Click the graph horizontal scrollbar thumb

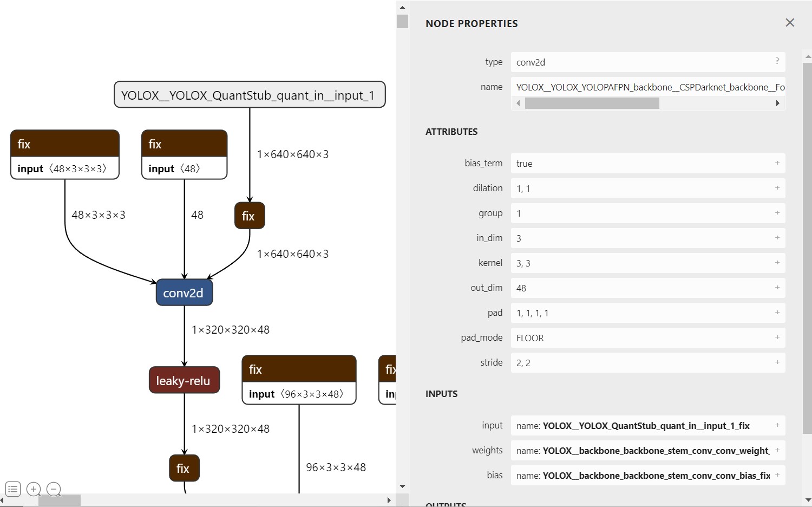click(59, 500)
